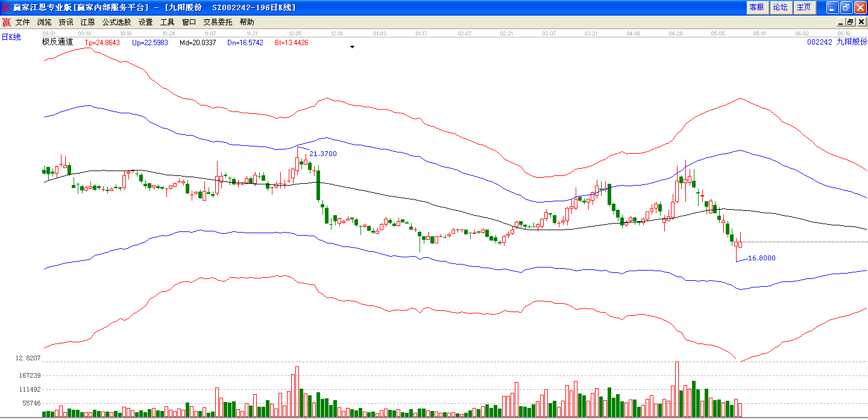Open the 设置 menu
This screenshot has height=420, width=868.
click(145, 22)
